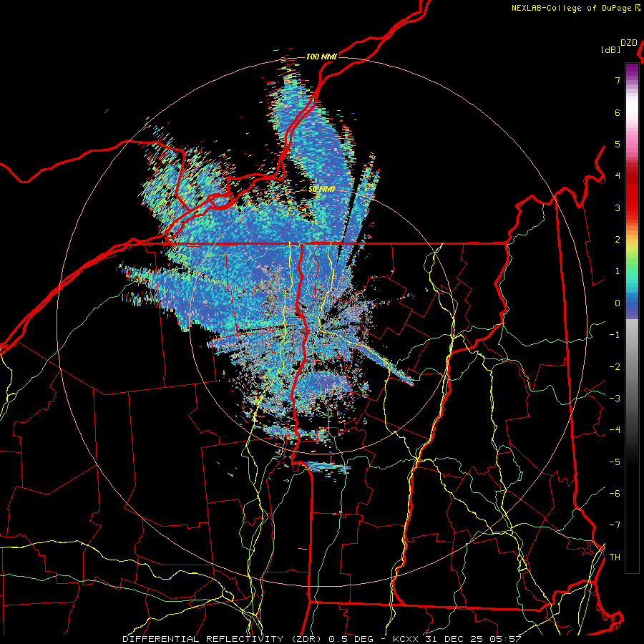Click the 7 tick label on ZDR scale
Image resolution: width=644 pixels, height=644 pixels.
tap(618, 80)
